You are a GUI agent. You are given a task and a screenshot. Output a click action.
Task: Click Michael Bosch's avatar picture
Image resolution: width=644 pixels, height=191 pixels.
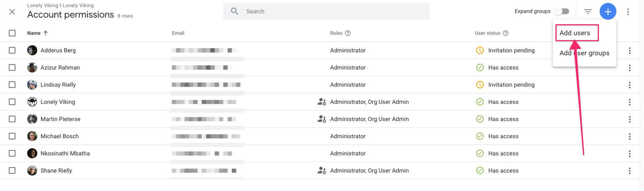pyautogui.click(x=32, y=136)
